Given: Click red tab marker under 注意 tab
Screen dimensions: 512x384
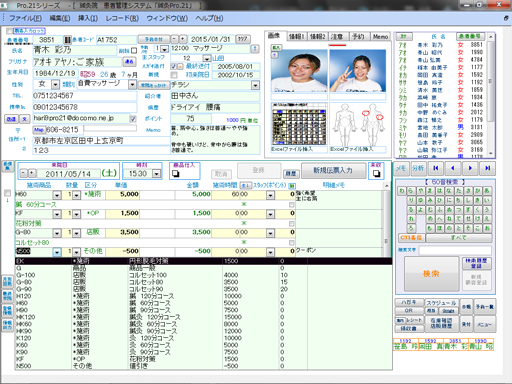Looking at the screenshot, I should point(337,45).
